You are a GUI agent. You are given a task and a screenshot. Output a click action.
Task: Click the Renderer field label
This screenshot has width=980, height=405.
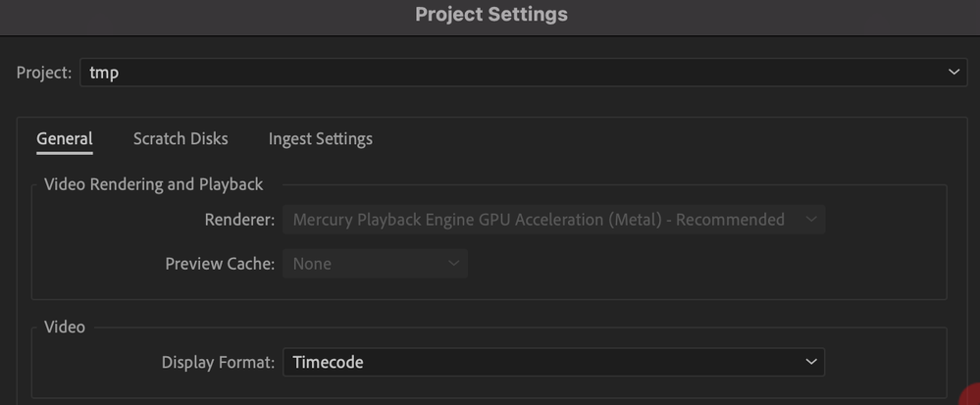pyautogui.click(x=239, y=220)
